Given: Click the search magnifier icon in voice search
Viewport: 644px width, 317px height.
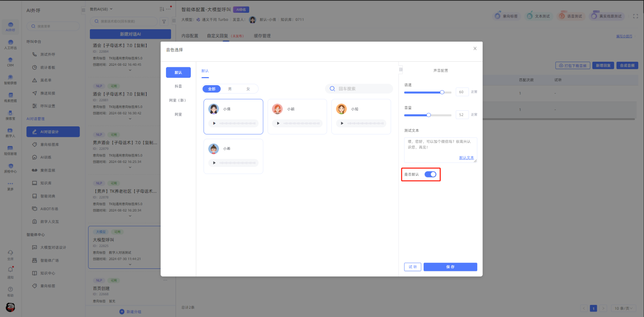Looking at the screenshot, I should [332, 89].
